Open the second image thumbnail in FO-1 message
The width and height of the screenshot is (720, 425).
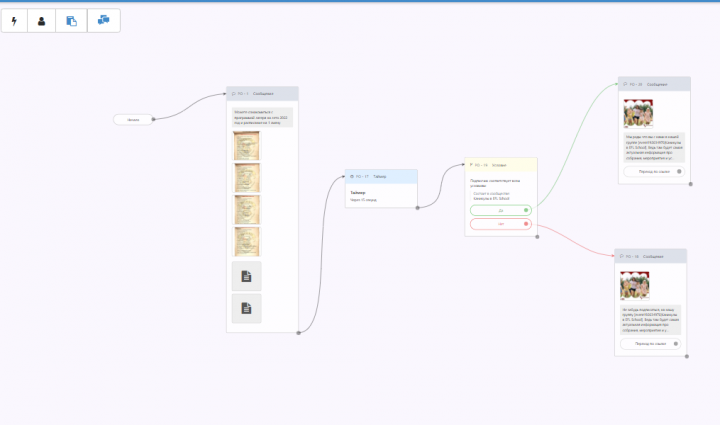(247, 178)
